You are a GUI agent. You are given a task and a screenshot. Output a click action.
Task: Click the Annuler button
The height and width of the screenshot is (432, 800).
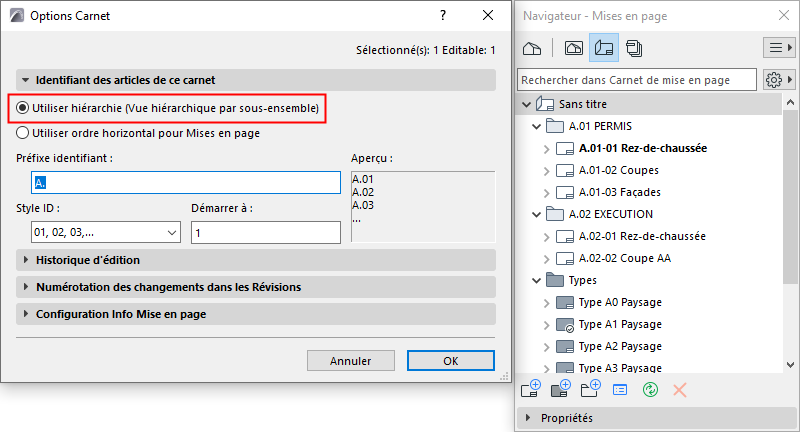tap(350, 361)
